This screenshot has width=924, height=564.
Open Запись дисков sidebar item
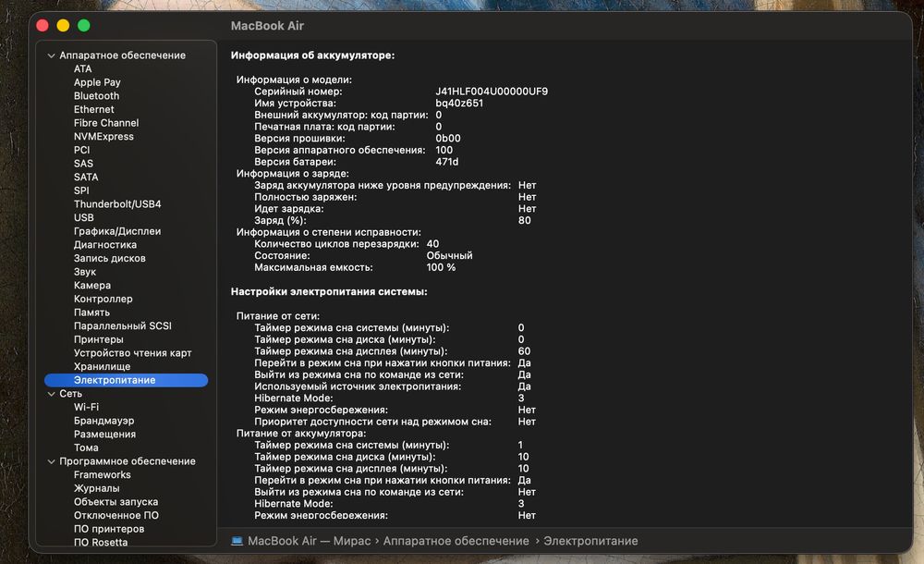point(110,259)
